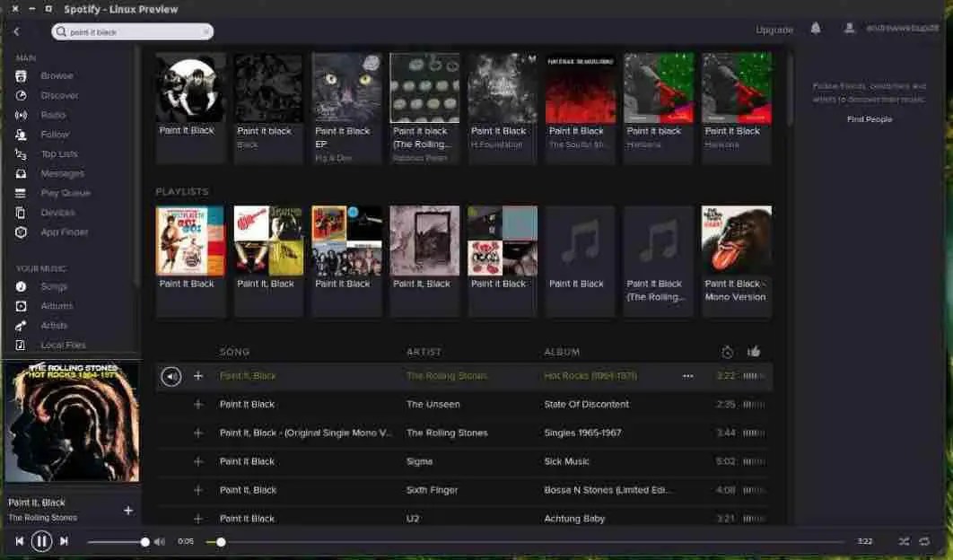Screen dimensions: 953x560
Task: Click the Songs icon under Your Music
Action: [x=21, y=286]
